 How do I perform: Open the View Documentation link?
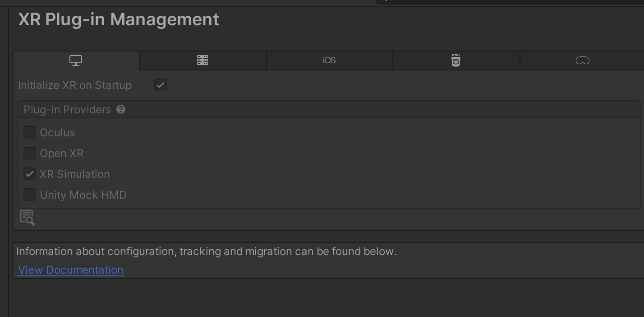[x=71, y=270]
